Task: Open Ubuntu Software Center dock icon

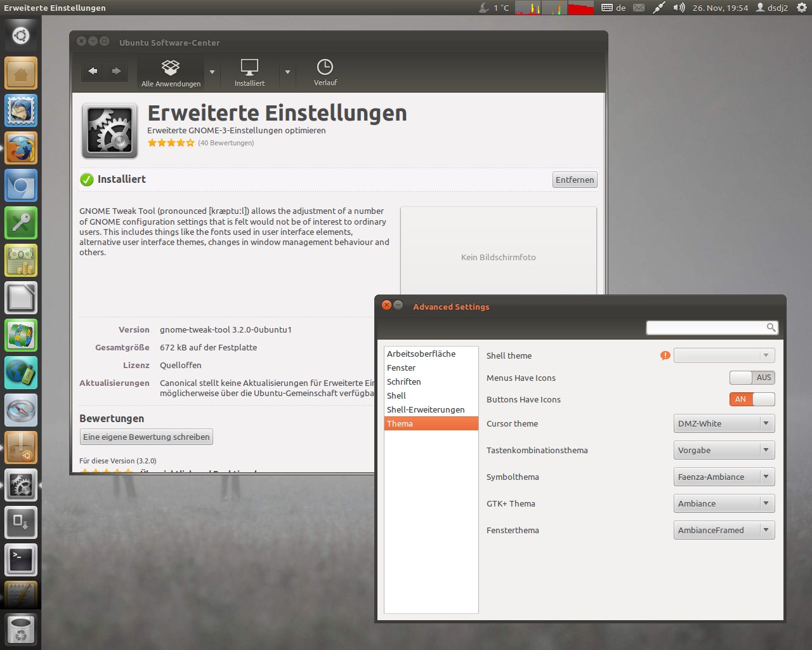Action: (x=21, y=448)
